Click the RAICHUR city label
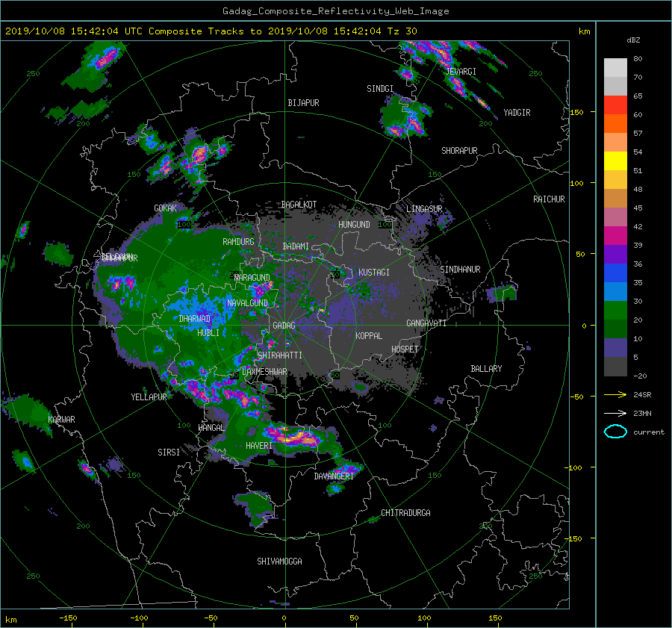 pos(549,199)
